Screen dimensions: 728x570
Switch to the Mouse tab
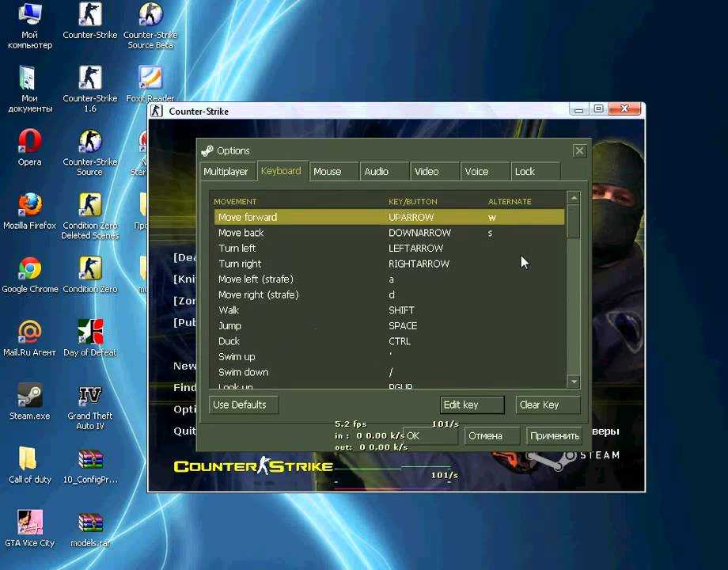[333, 172]
